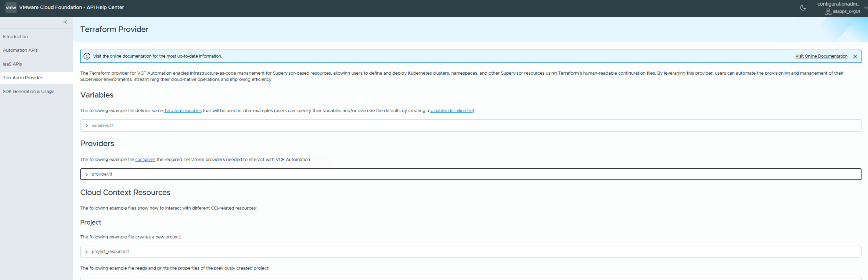This screenshot has height=280, width=868.
Task: Open SDK Generation & Usage page
Action: [29, 91]
